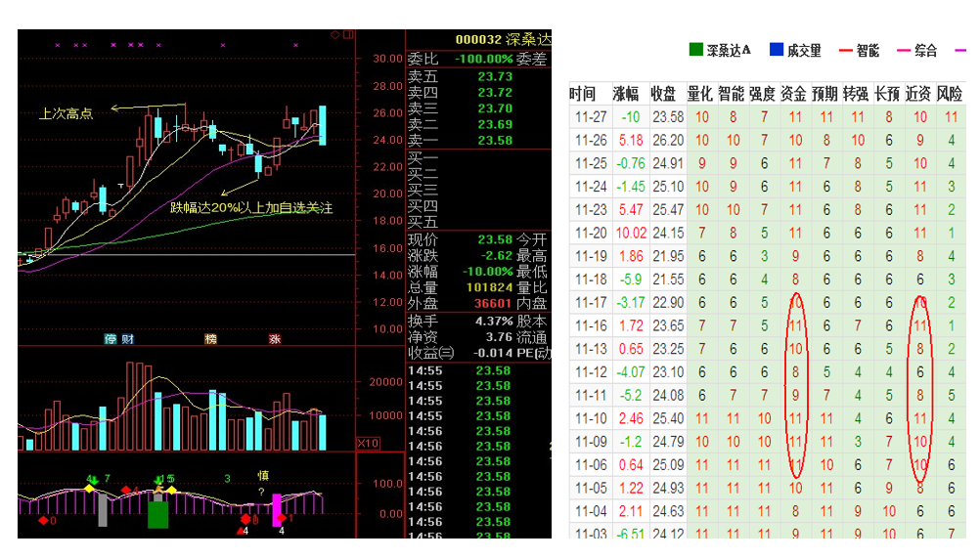This screenshot has height=560, width=980.
Task: Click the diamond icon above the K-line chart
Action: click(x=335, y=35)
